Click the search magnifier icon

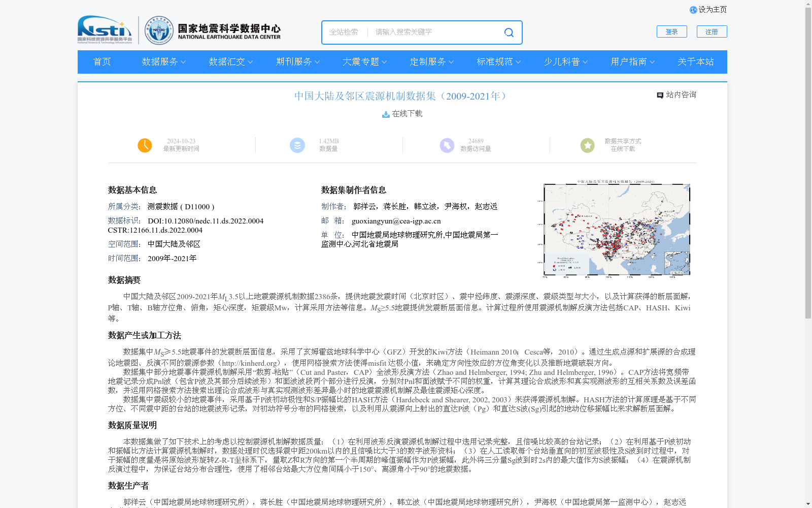point(509,33)
